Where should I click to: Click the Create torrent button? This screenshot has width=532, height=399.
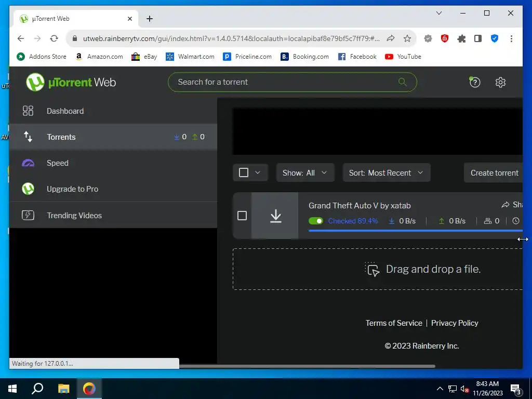[494, 172]
